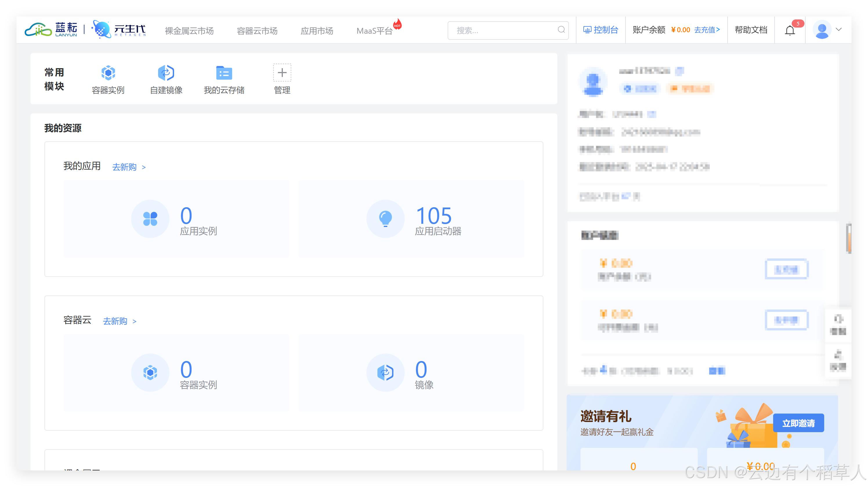The image size is (868, 487).
Task: Open the 自建镜像 module icon
Action: [x=166, y=73]
